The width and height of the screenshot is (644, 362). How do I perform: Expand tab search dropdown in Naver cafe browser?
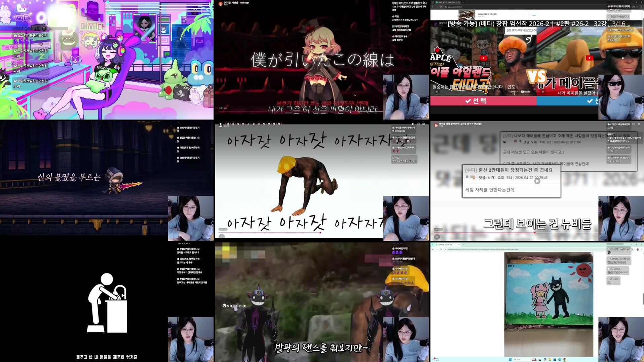[x=433, y=244]
